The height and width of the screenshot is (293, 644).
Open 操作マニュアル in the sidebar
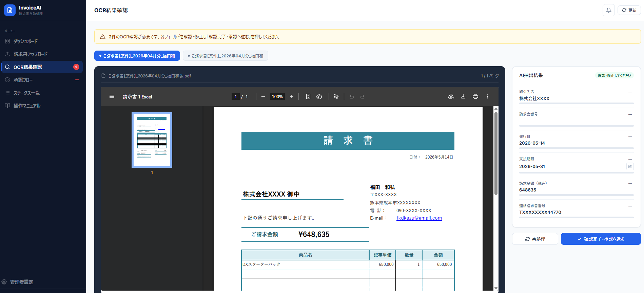tap(41, 106)
